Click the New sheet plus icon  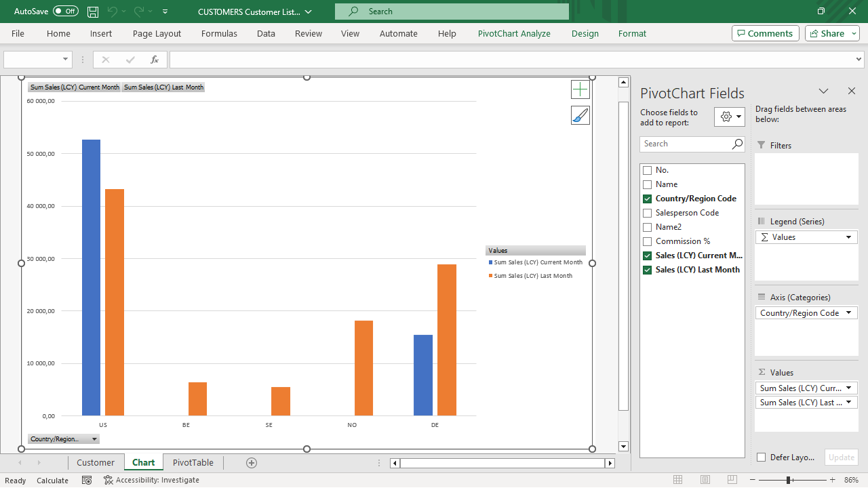(252, 463)
